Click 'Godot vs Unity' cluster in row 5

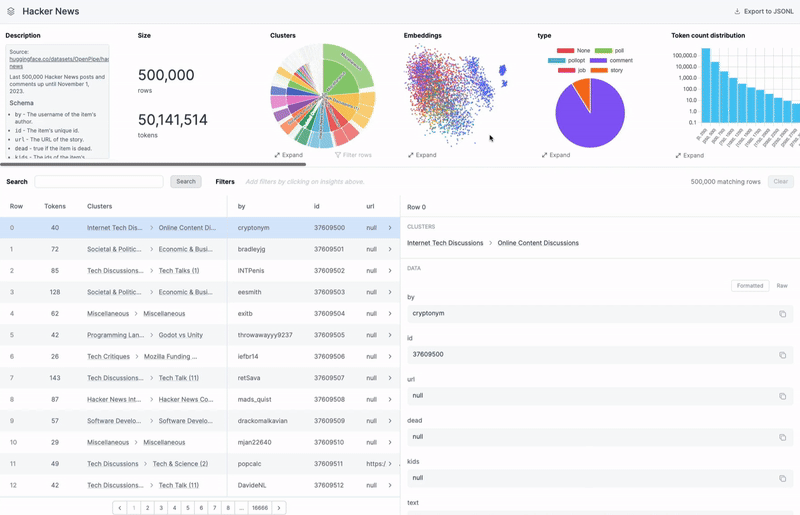(181, 335)
